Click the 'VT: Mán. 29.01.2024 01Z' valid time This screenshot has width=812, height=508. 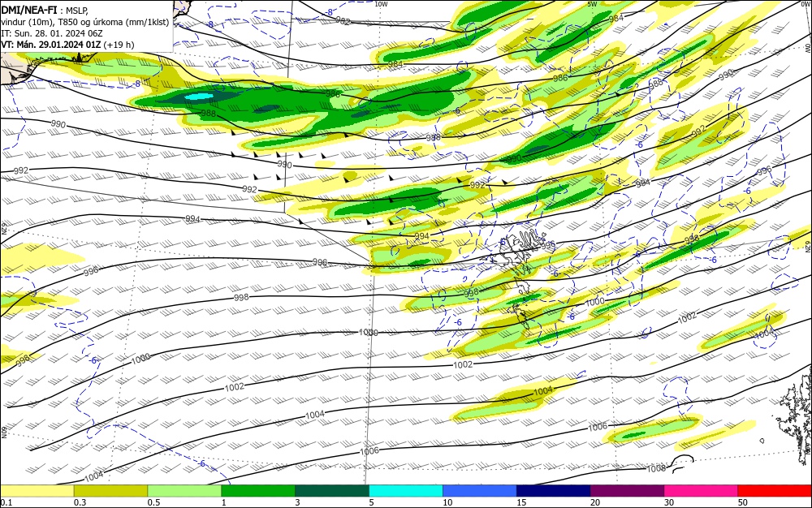[x=51, y=45]
